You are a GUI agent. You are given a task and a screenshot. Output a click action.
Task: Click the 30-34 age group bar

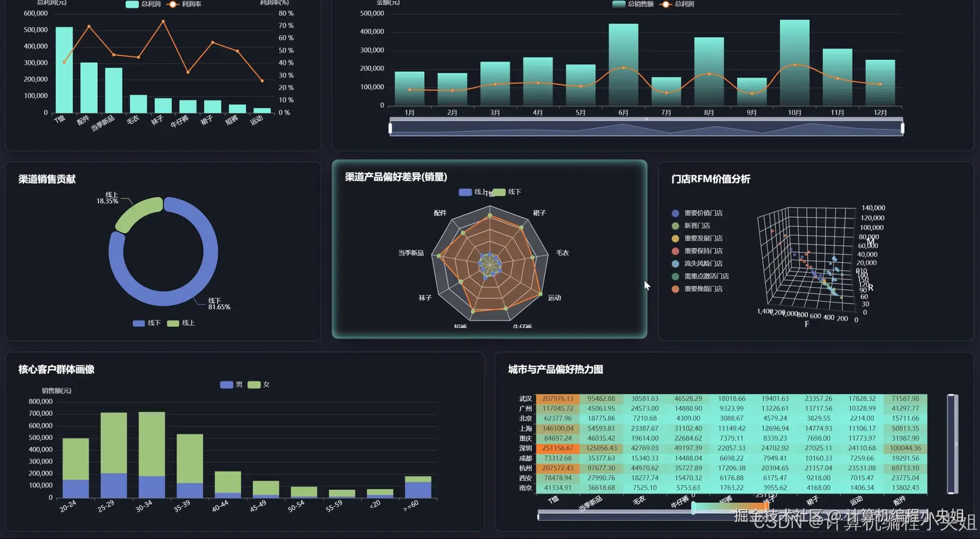point(152,455)
